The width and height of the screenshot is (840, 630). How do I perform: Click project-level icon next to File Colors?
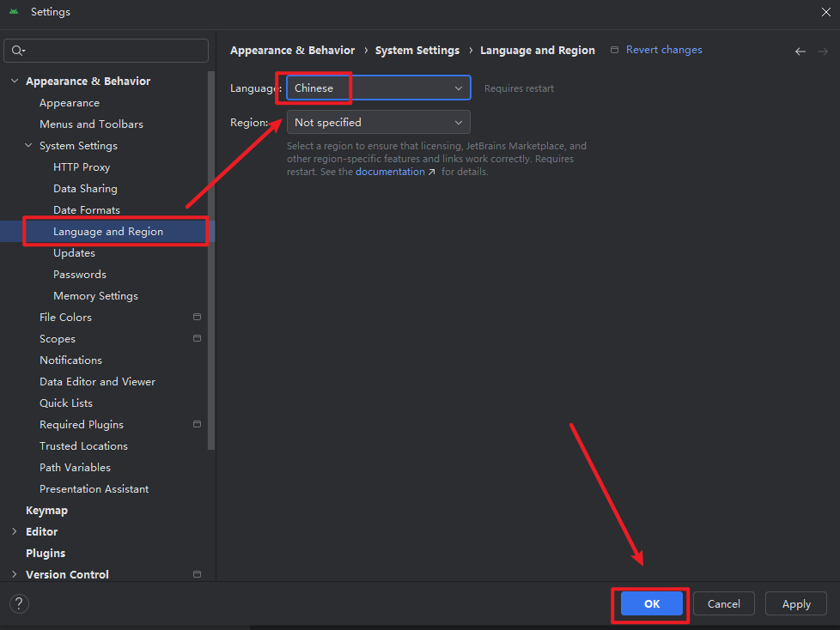coord(197,317)
